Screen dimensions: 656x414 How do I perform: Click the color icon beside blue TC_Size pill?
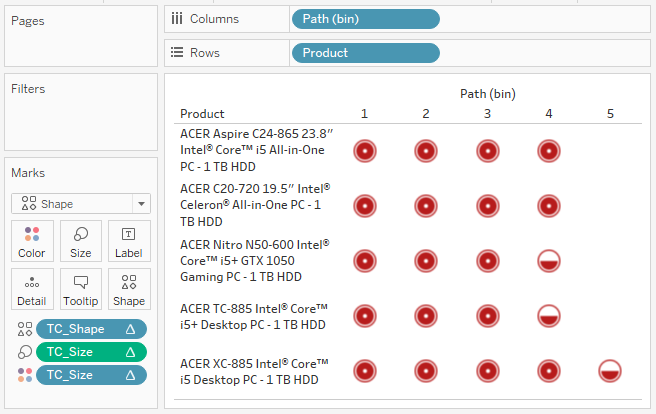coord(25,375)
